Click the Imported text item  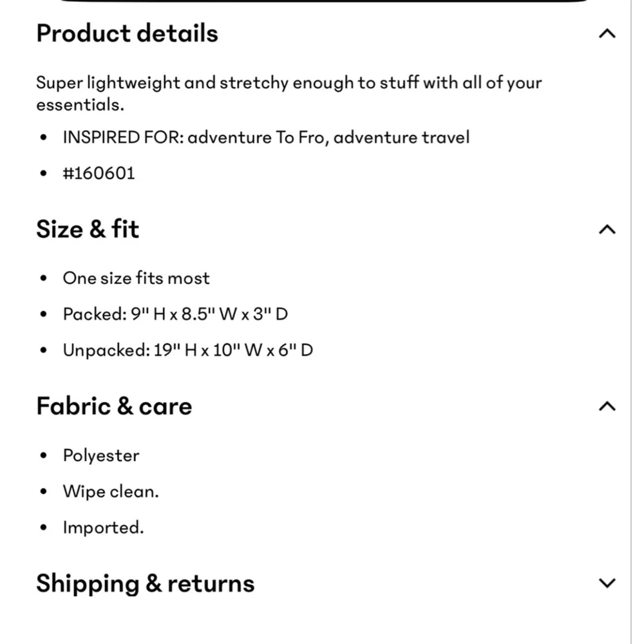[x=104, y=527]
